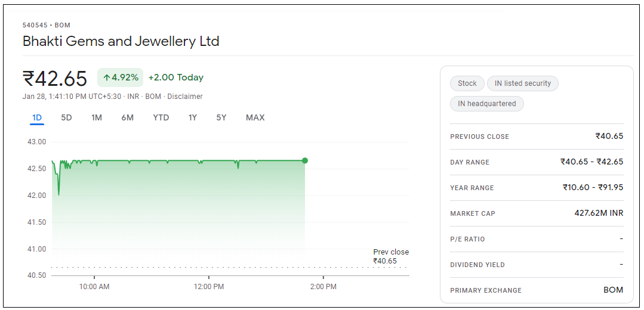The height and width of the screenshot is (310, 644).
Task: Select the IN headquartered chip
Action: pos(487,104)
